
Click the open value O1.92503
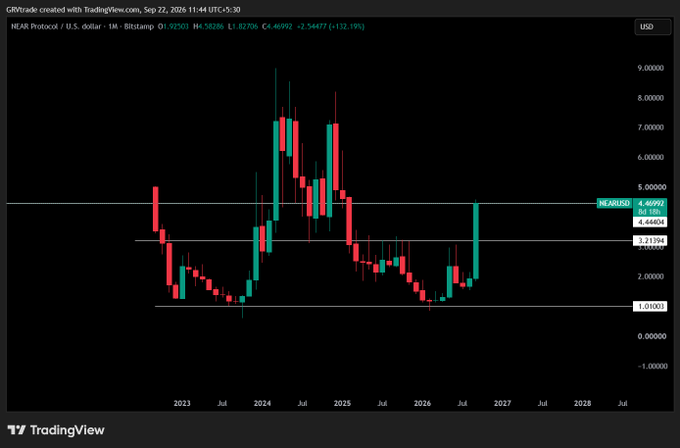(x=173, y=26)
